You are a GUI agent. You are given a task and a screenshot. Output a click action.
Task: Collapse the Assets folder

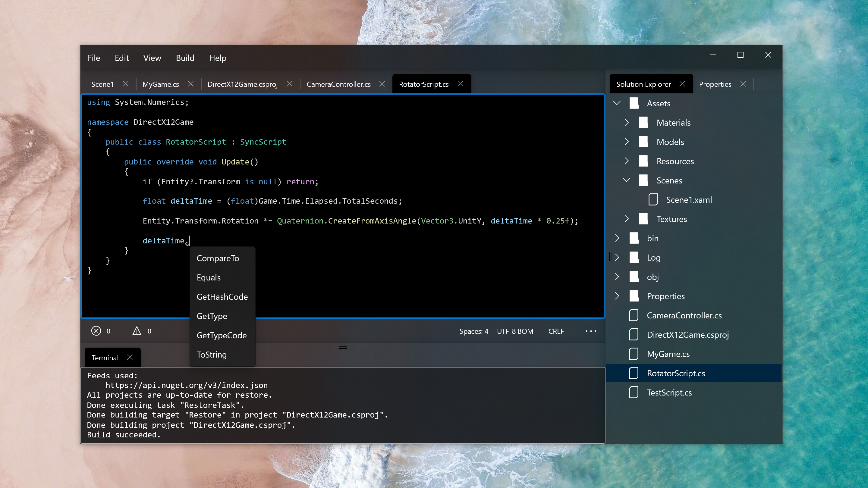[x=617, y=103]
